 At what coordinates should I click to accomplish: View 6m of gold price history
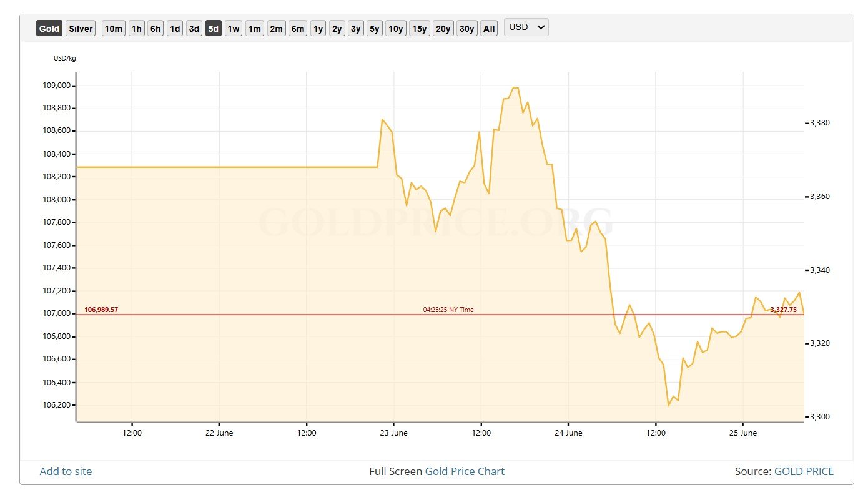297,28
